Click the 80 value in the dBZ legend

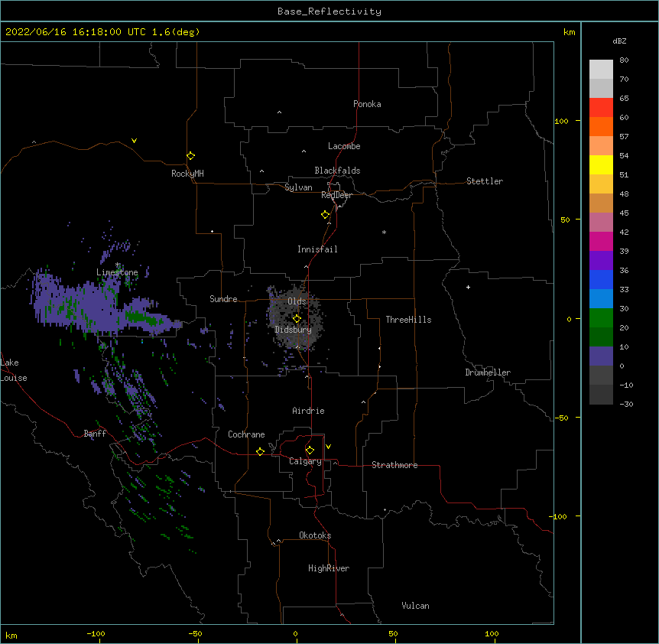(x=624, y=60)
